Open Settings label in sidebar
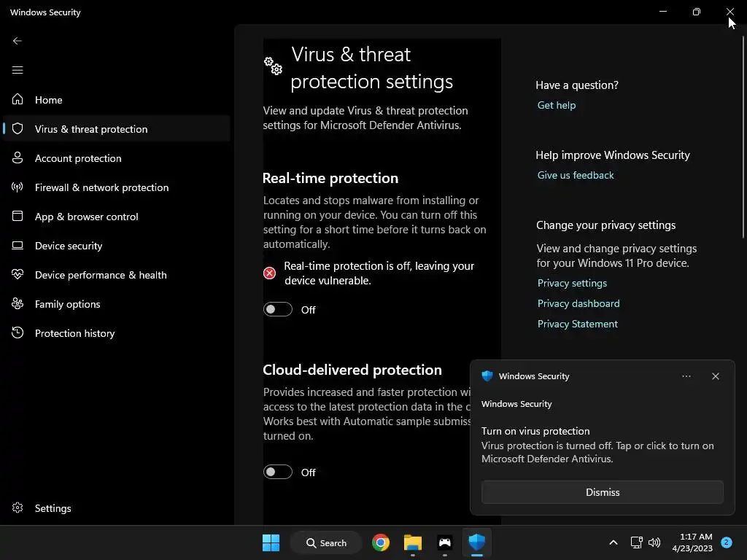This screenshot has width=747, height=560. click(53, 508)
